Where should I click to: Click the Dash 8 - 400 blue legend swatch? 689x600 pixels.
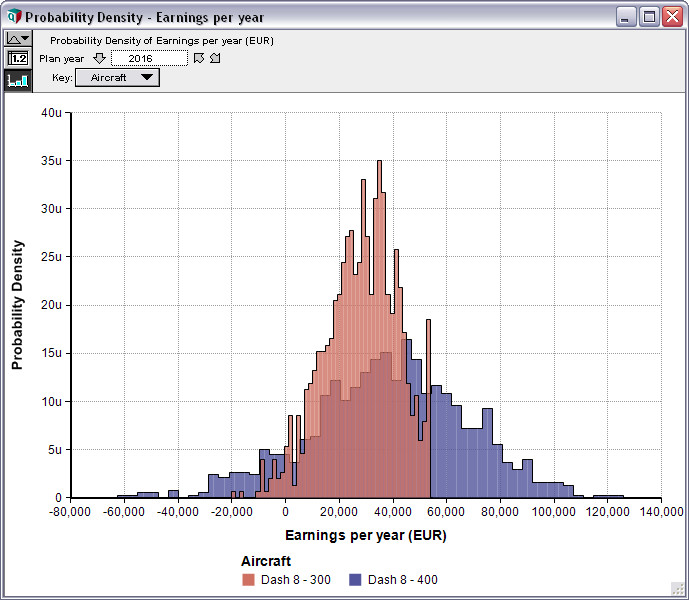pos(356,580)
